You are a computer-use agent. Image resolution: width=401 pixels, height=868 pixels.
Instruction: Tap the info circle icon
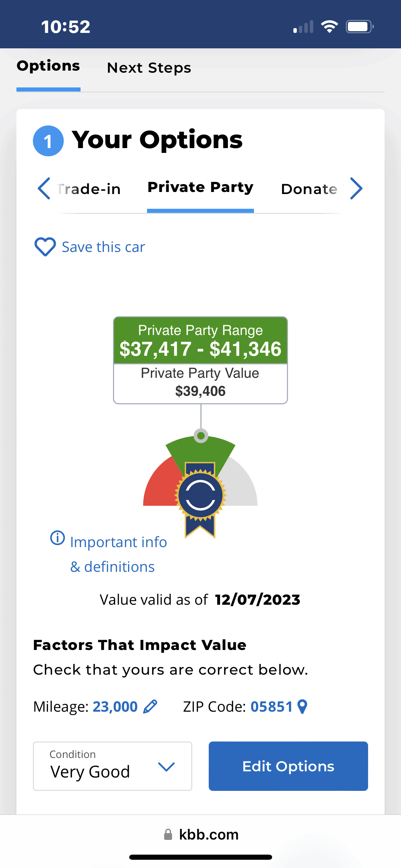pyautogui.click(x=58, y=538)
